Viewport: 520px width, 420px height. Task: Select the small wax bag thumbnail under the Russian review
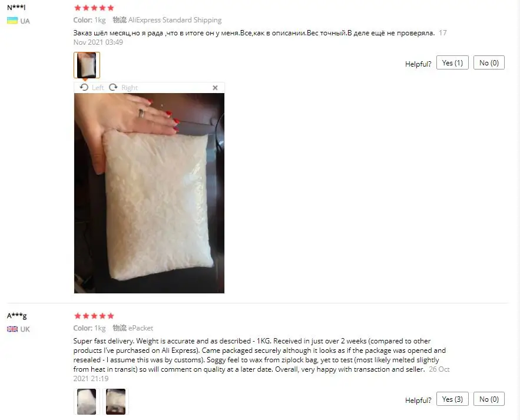click(x=87, y=65)
